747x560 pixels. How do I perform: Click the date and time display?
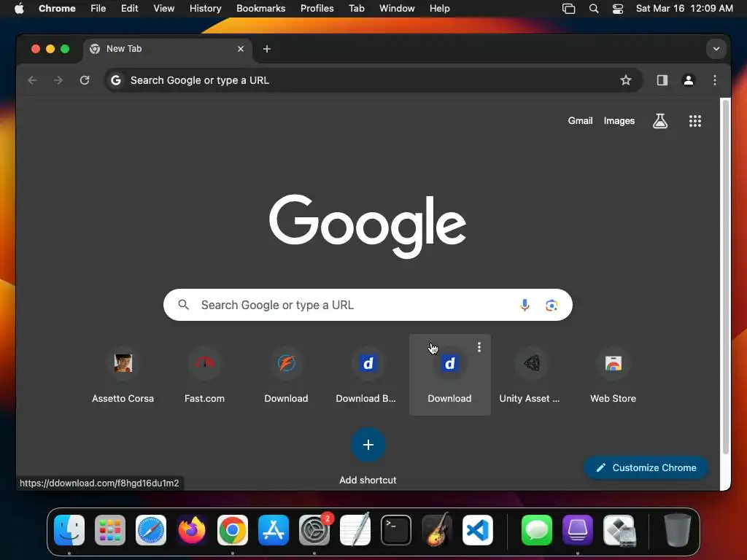click(x=684, y=9)
